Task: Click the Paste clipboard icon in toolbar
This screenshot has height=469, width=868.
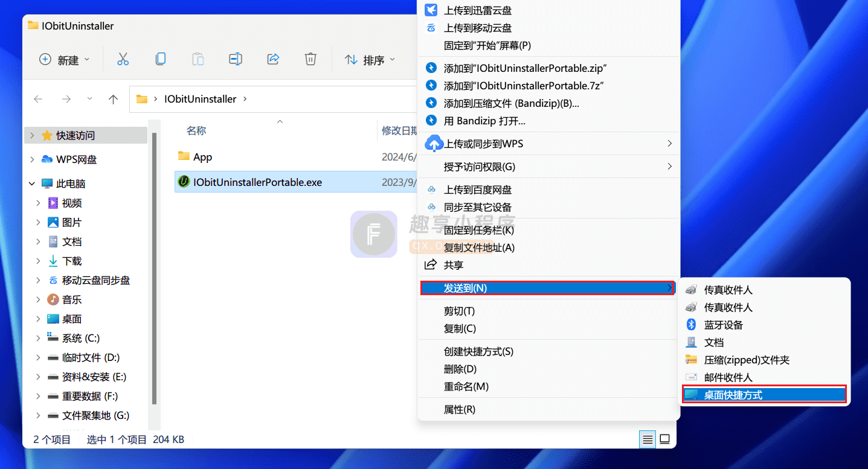Action: tap(198, 59)
